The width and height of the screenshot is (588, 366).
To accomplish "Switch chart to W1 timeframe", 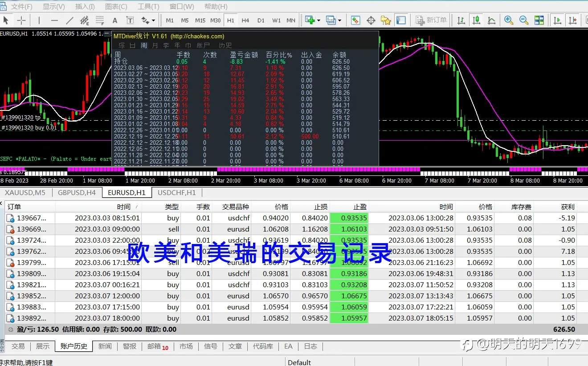I will click(276, 20).
